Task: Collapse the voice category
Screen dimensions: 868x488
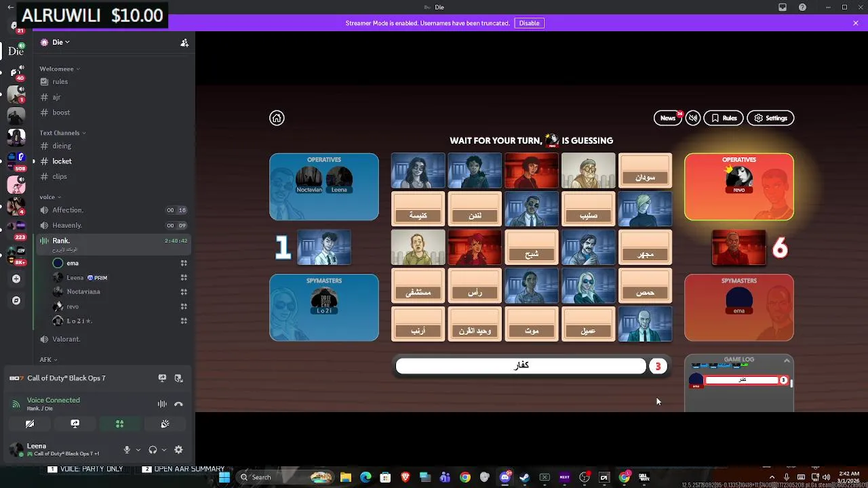Action: click(x=50, y=197)
